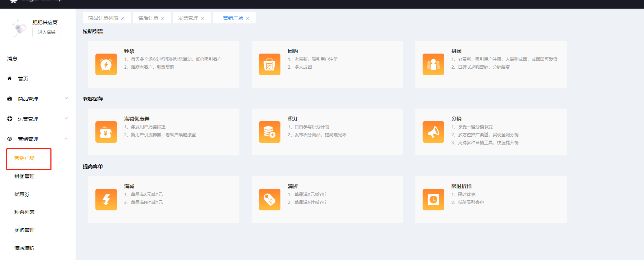The width and height of the screenshot is (644, 260).
Task: Close the 售后订单 tab
Action: tap(163, 18)
